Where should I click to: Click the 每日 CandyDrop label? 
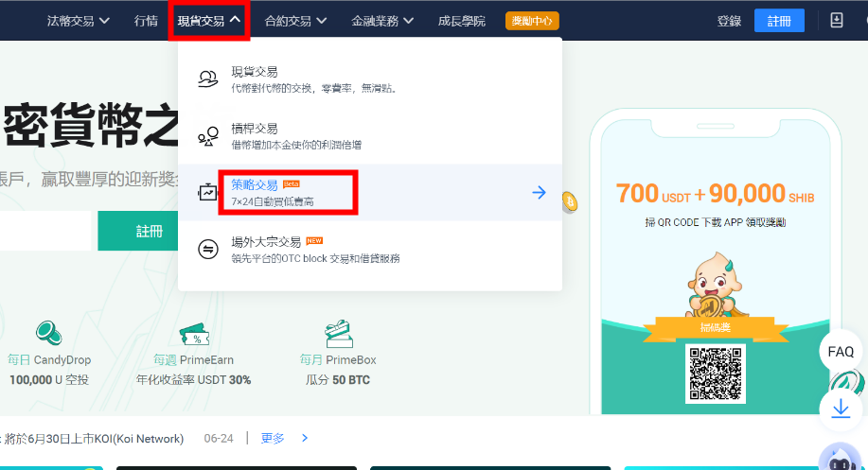pyautogui.click(x=48, y=360)
